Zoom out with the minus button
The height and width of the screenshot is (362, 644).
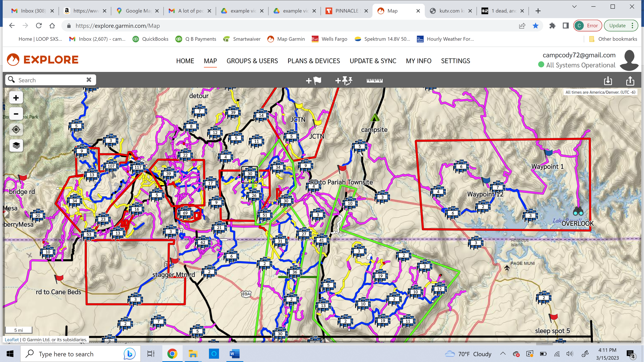click(x=16, y=114)
